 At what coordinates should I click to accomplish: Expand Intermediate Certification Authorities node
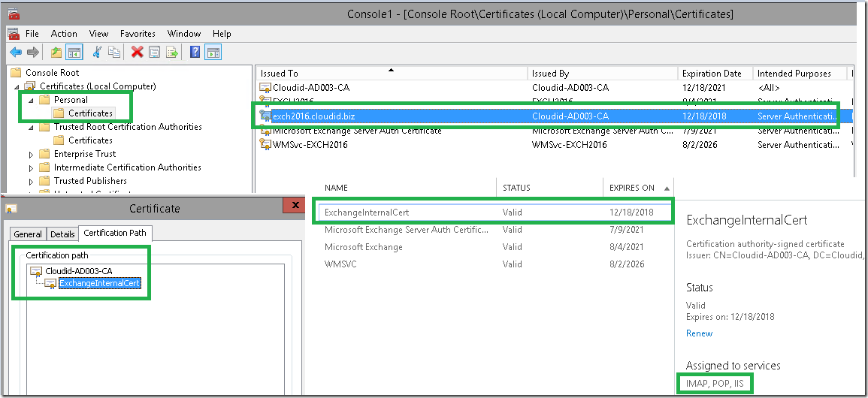pos(32,167)
